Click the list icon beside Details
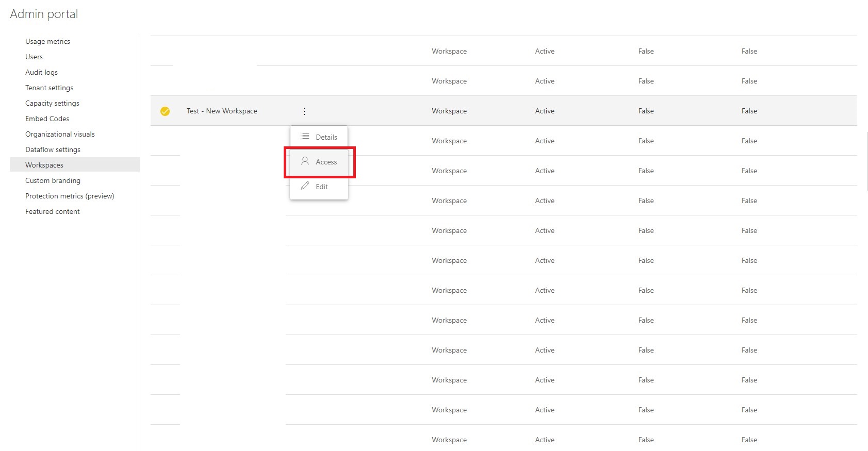Image resolution: width=868 pixels, height=451 pixels. 305,137
